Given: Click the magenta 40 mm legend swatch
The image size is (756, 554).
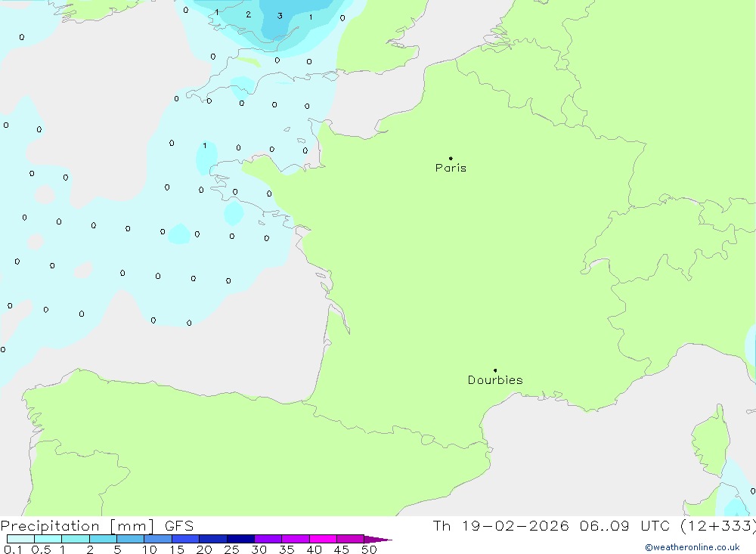Looking at the screenshot, I should click(x=323, y=539).
